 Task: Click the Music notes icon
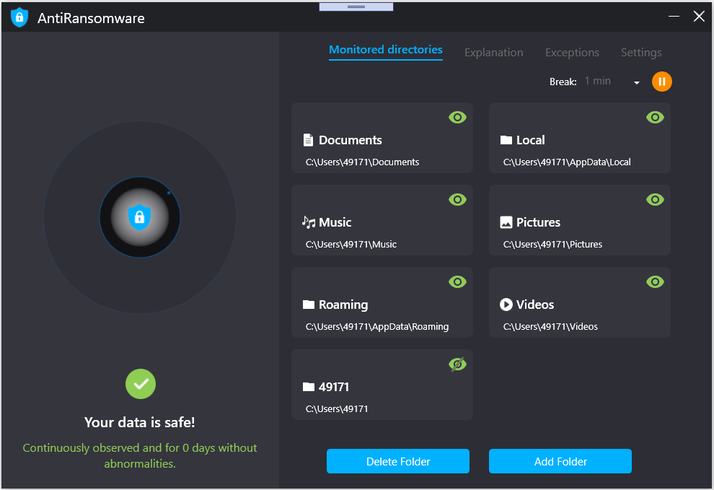pos(308,222)
